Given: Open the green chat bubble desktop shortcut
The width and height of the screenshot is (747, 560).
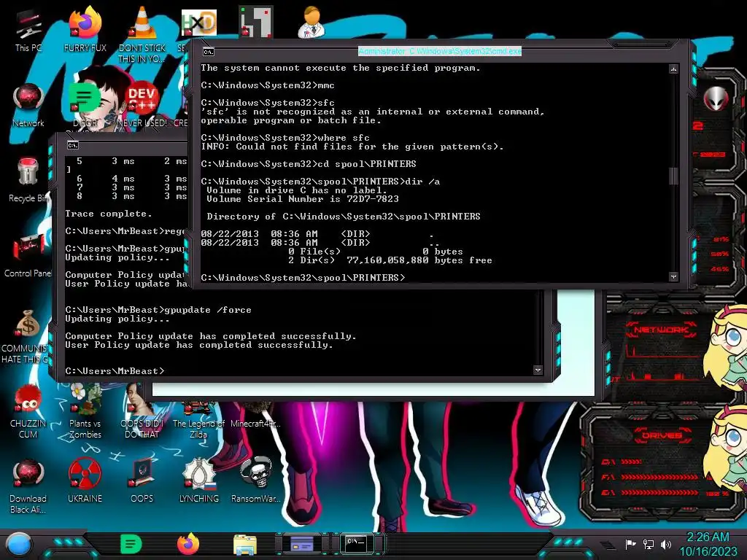Looking at the screenshot, I should 85,98.
